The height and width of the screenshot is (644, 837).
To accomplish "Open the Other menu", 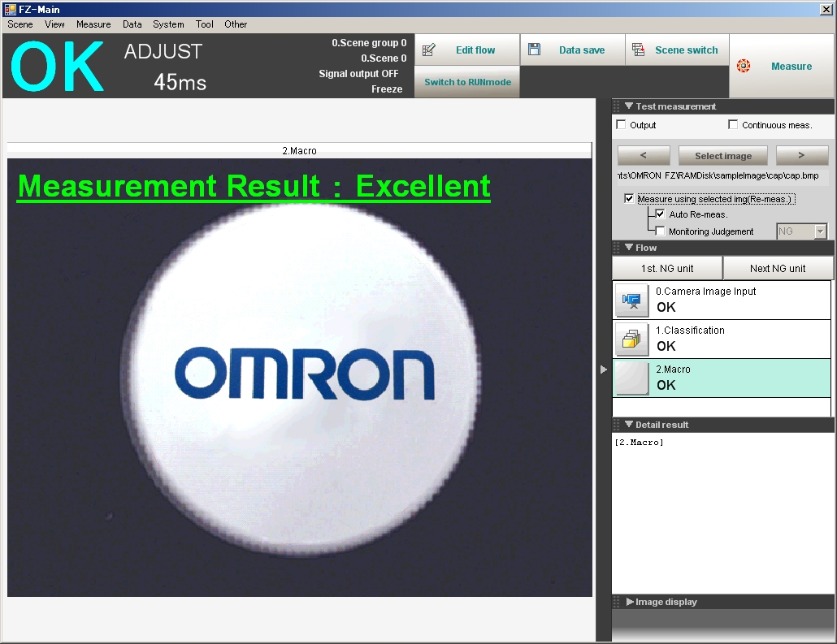I will (236, 24).
